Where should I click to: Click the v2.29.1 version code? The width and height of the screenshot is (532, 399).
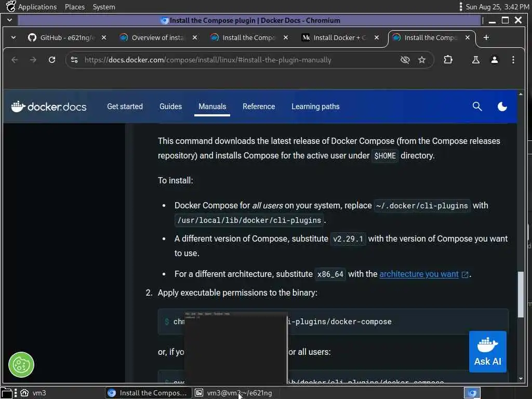click(348, 239)
